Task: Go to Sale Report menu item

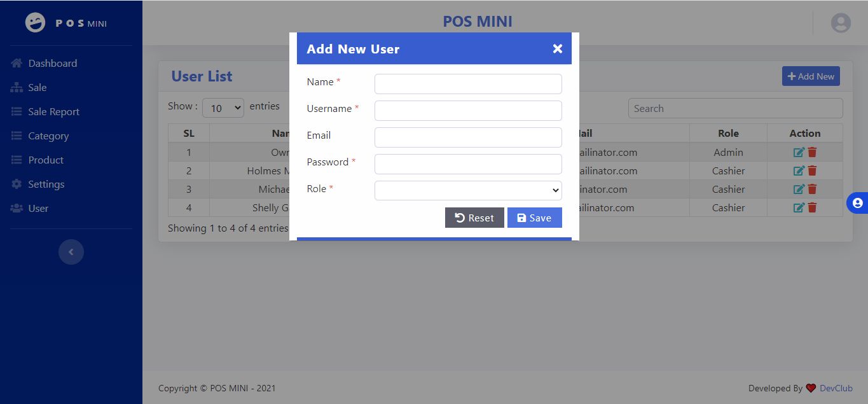Action: pyautogui.click(x=53, y=112)
